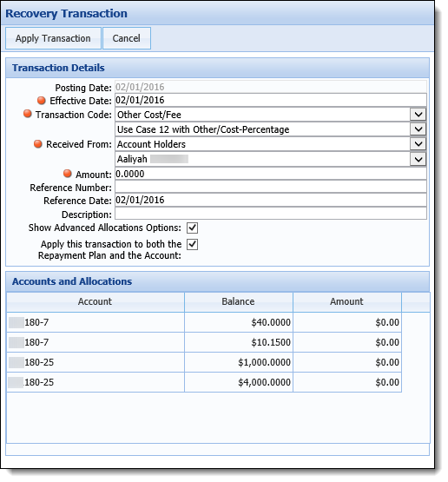Cancel the recovery transaction
This screenshot has width=448, height=482.
[127, 38]
